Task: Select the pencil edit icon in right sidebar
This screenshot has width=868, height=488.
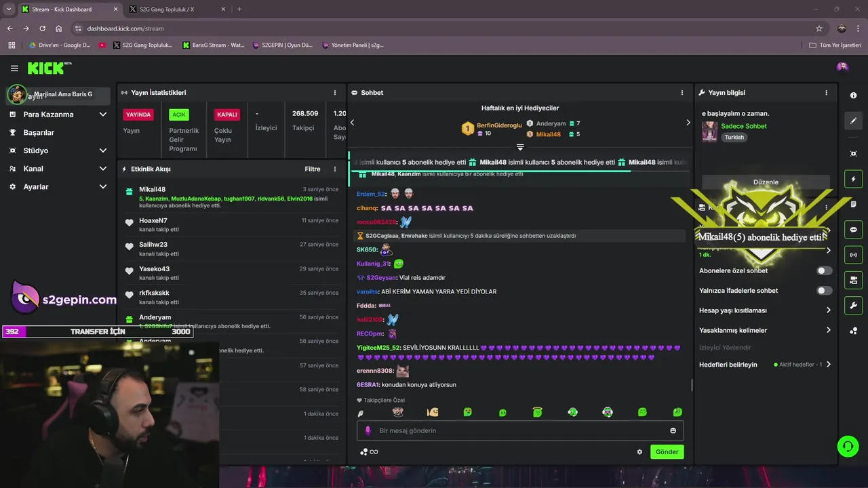Action: [x=853, y=121]
